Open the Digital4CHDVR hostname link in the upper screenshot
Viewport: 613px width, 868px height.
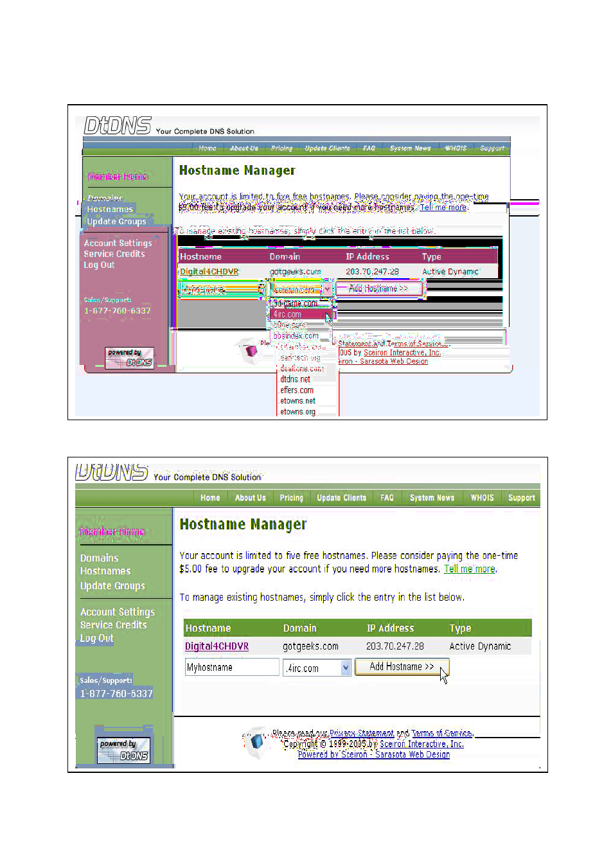tap(209, 272)
